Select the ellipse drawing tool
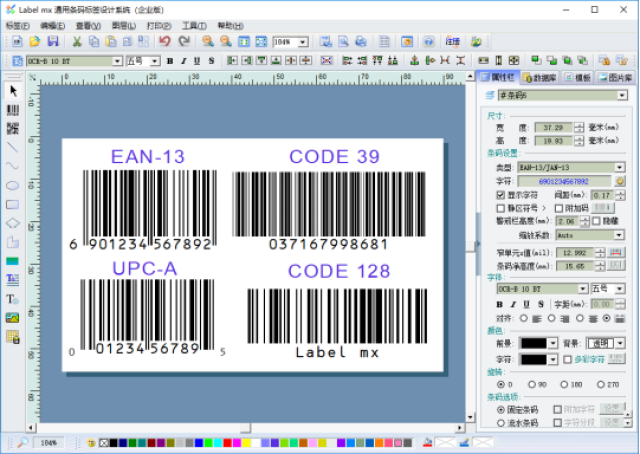This screenshot has height=454, width=640. [x=13, y=185]
